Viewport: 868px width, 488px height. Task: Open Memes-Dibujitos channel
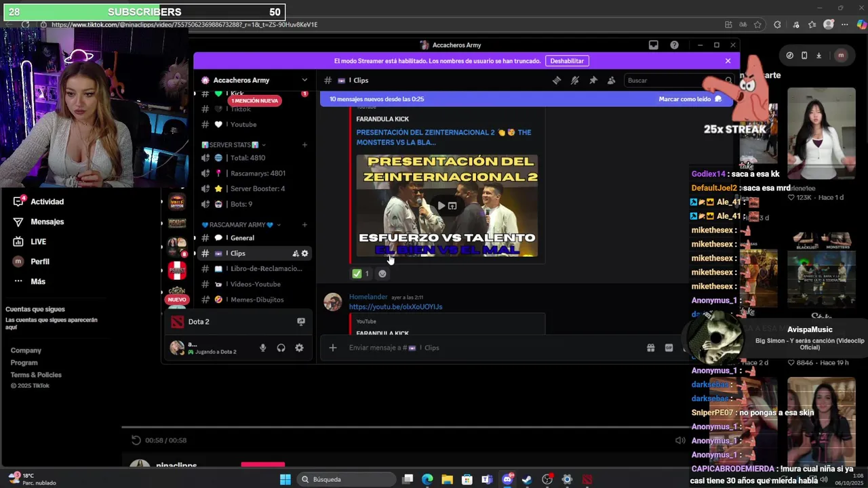click(254, 300)
